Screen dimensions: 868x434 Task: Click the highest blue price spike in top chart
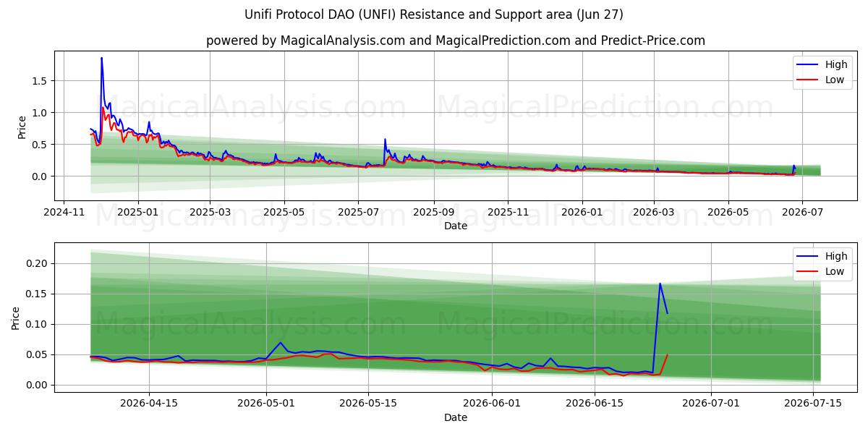click(x=101, y=58)
